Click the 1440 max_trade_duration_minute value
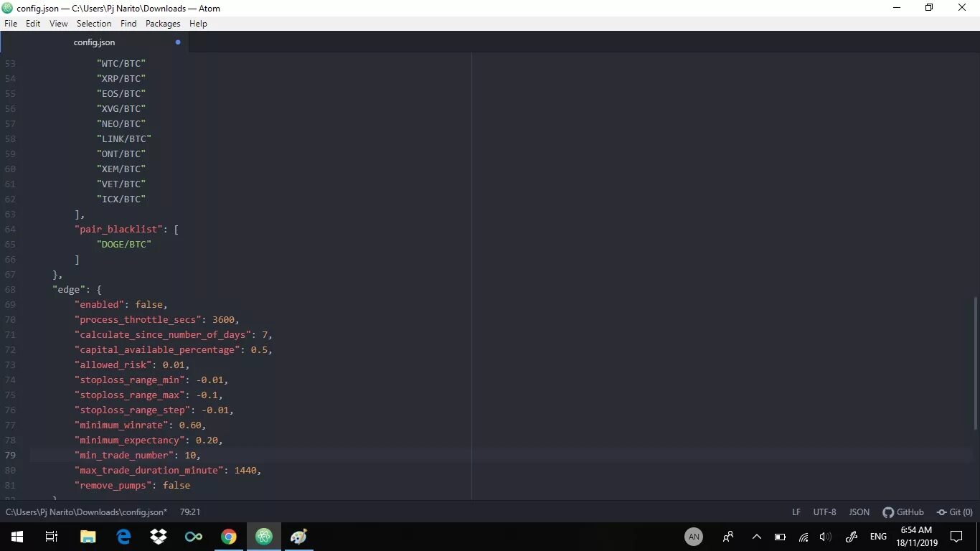 (245, 471)
